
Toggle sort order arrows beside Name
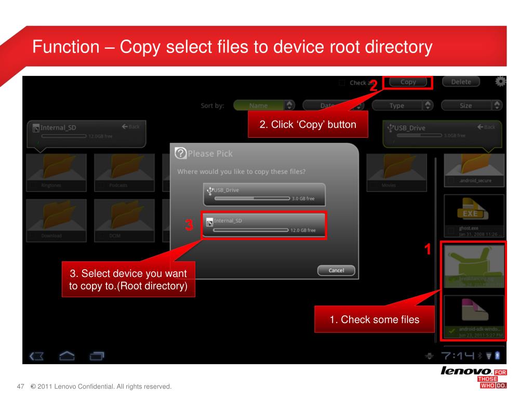point(289,105)
